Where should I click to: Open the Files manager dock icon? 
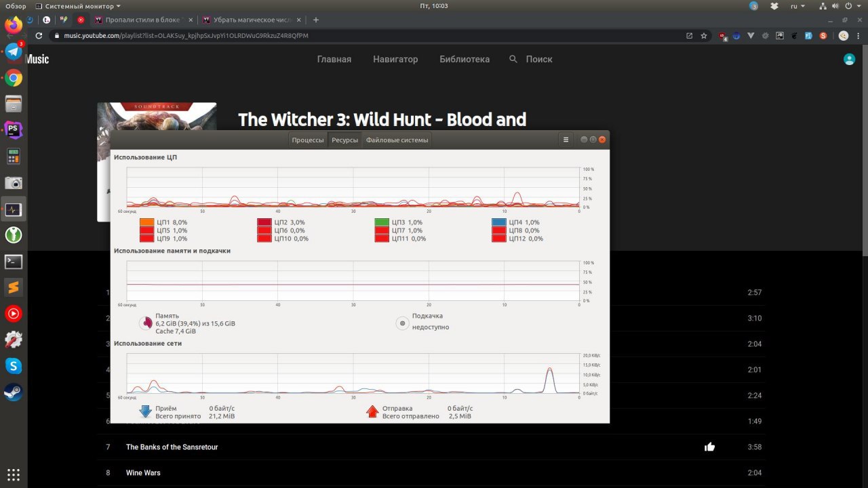point(14,104)
